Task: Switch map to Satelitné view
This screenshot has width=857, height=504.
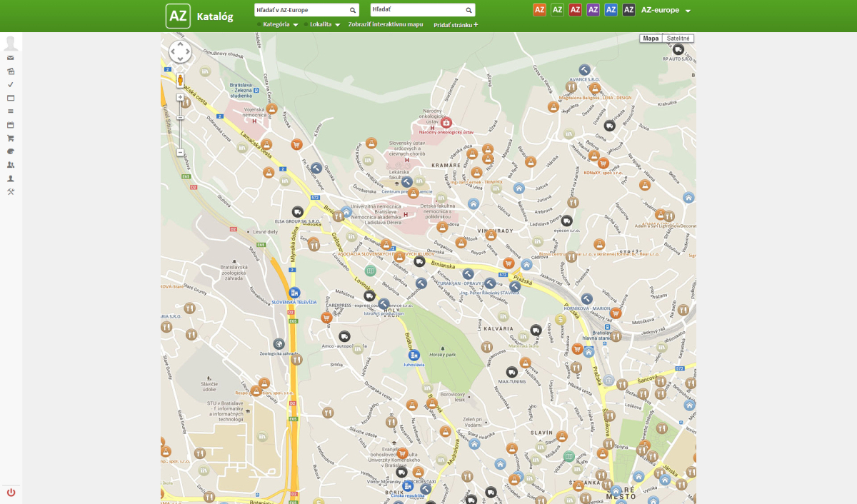Action: 678,39
